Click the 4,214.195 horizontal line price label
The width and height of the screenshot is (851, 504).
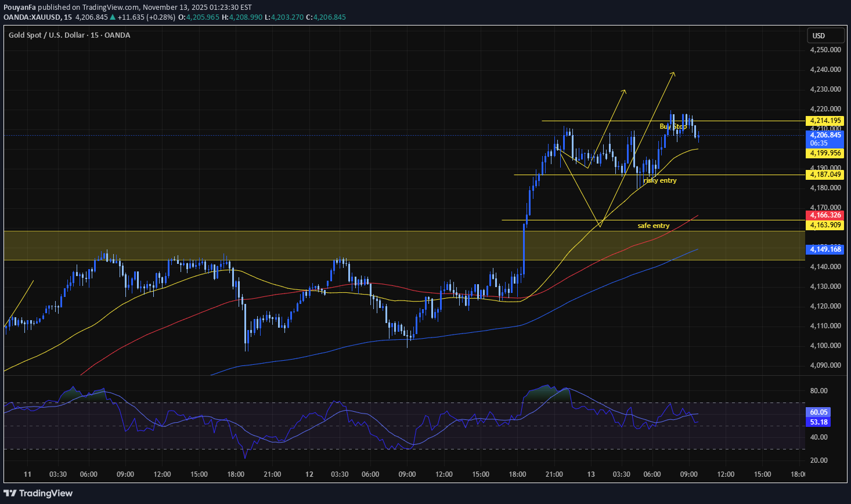click(x=825, y=121)
